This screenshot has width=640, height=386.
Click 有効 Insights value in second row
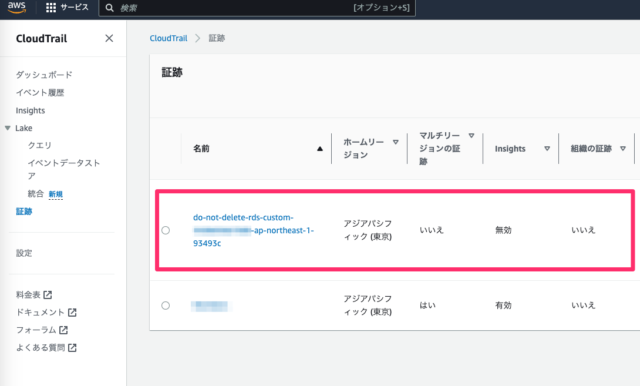(503, 305)
